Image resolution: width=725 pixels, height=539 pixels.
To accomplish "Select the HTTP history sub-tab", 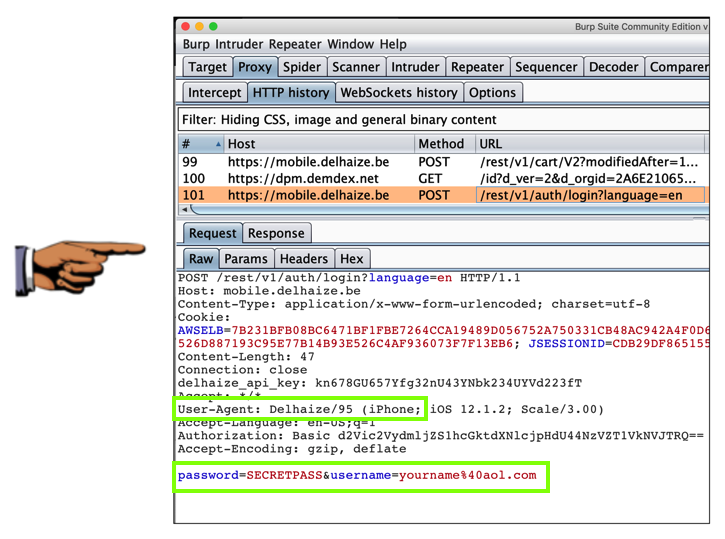I will (291, 92).
